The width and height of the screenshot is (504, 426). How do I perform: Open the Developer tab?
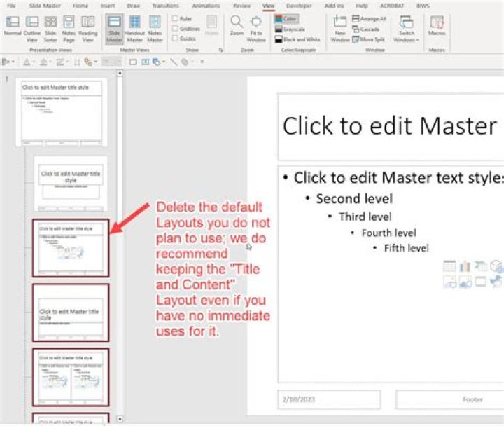299,6
